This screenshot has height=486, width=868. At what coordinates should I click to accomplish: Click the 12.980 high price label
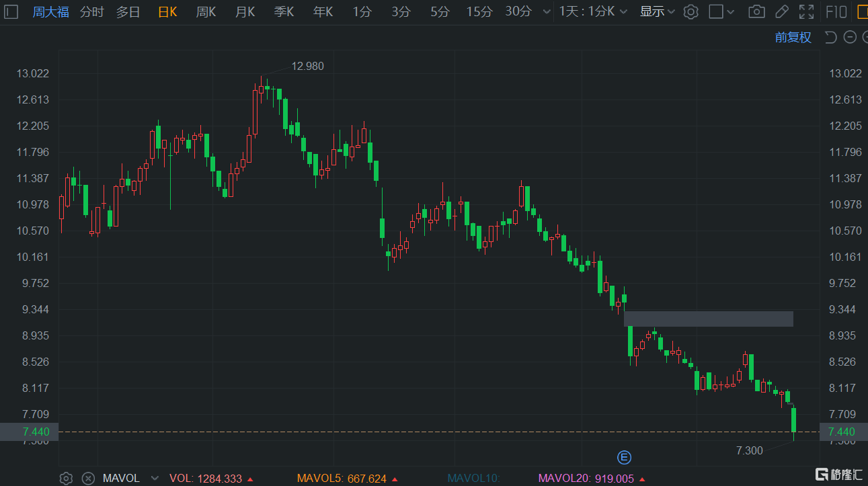[307, 66]
